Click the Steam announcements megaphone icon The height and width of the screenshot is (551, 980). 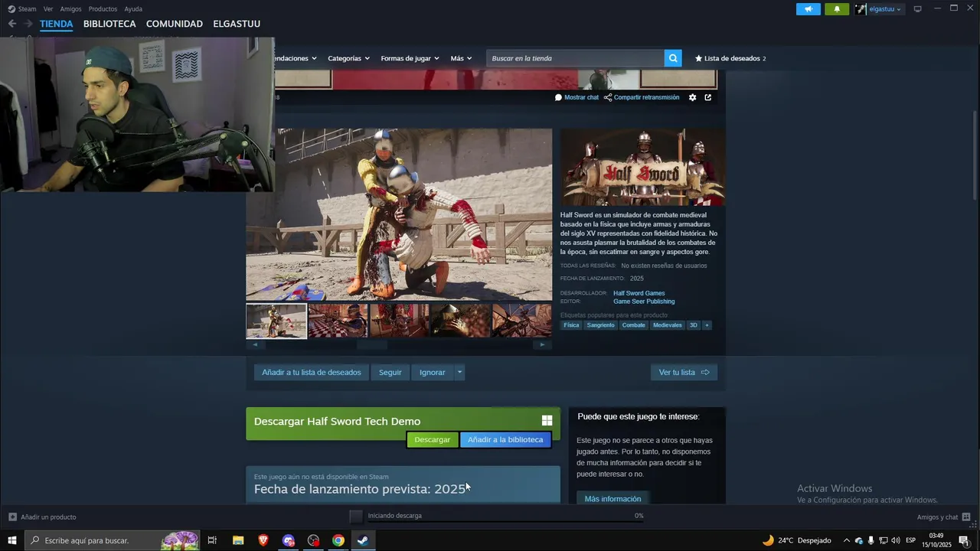(808, 9)
